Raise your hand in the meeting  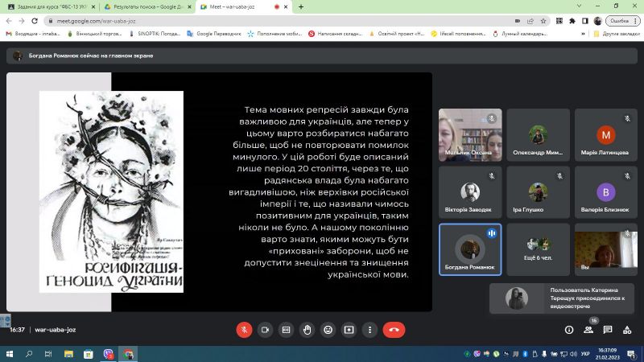tap(307, 330)
